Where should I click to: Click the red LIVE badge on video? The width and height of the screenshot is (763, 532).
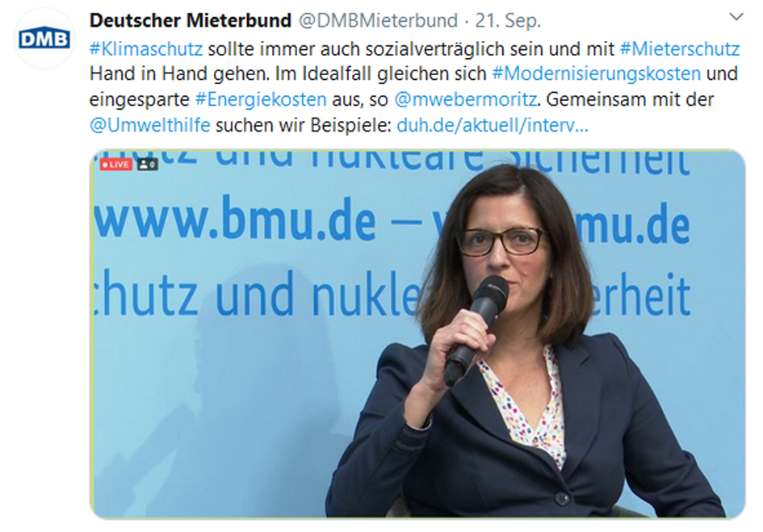115,165
